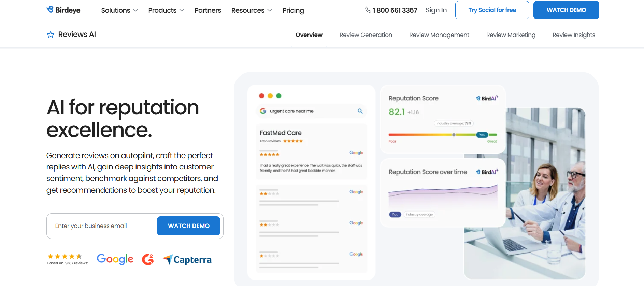Switch to the Review Marketing tab
The width and height of the screenshot is (644, 286).
[511, 35]
